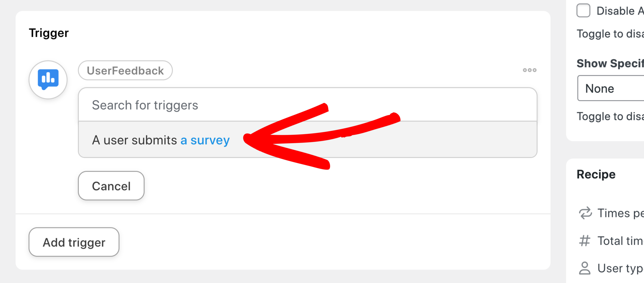The height and width of the screenshot is (283, 644).
Task: Click the Recipe panel heading
Action: pos(596,174)
